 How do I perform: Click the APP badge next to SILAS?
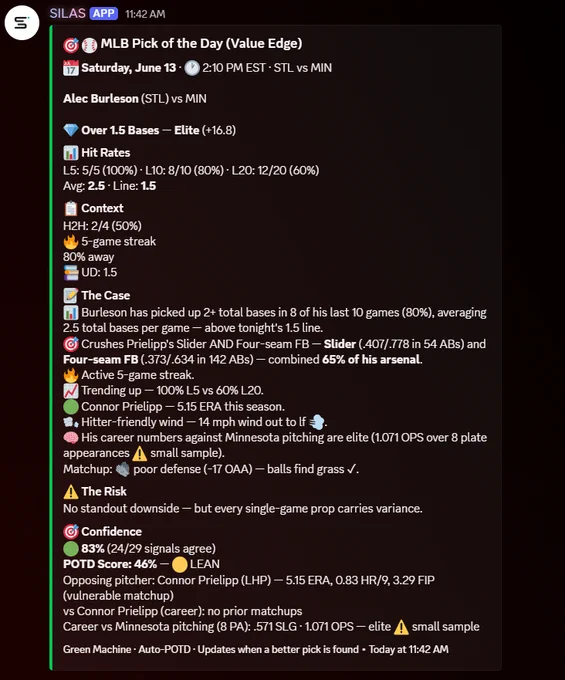pos(104,13)
